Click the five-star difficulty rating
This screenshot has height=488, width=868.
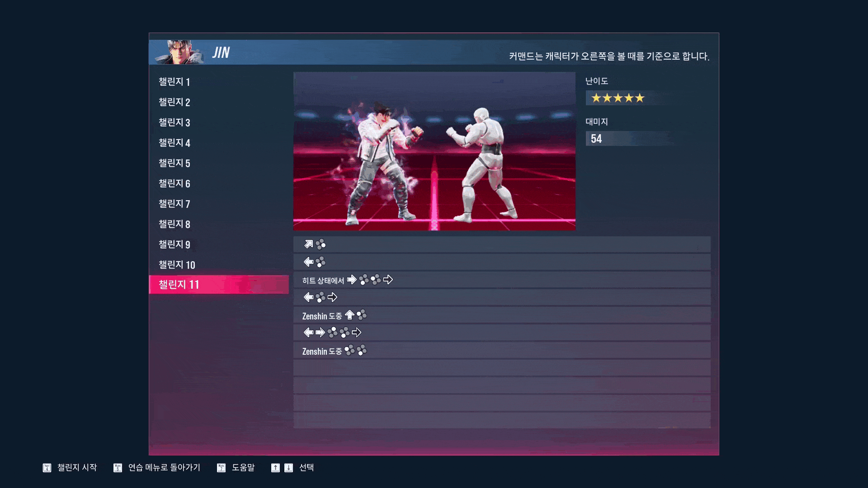coord(618,98)
